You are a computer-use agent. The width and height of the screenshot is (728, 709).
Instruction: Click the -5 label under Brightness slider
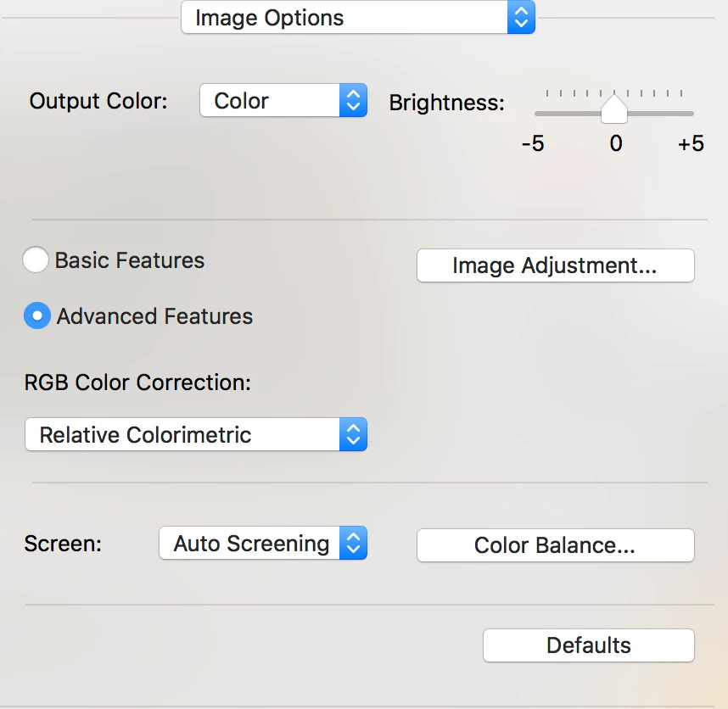533,143
